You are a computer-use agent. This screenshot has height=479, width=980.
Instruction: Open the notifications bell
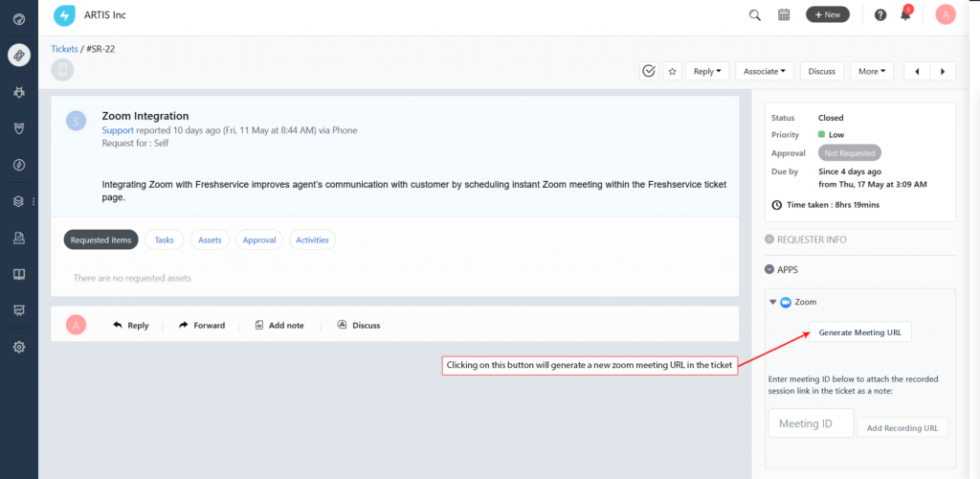[x=905, y=14]
